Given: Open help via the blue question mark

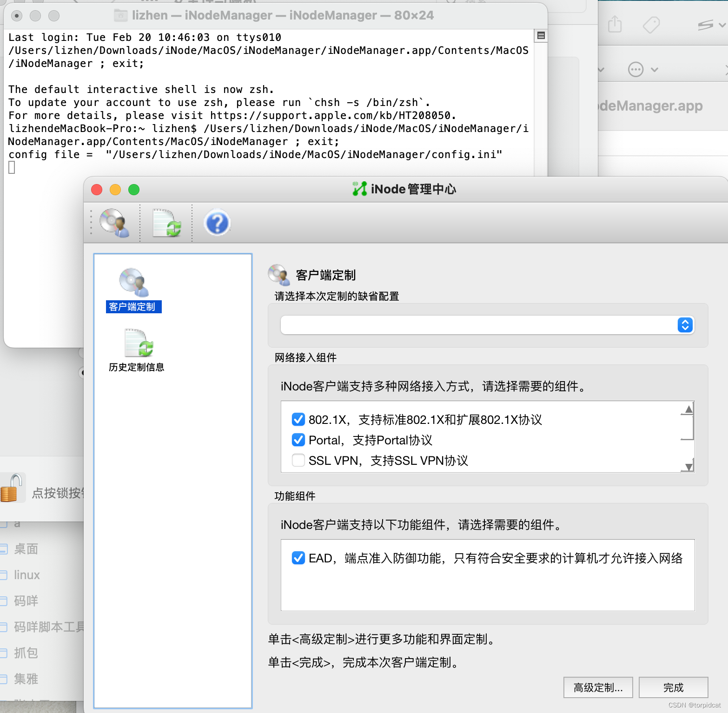Looking at the screenshot, I should tap(217, 223).
